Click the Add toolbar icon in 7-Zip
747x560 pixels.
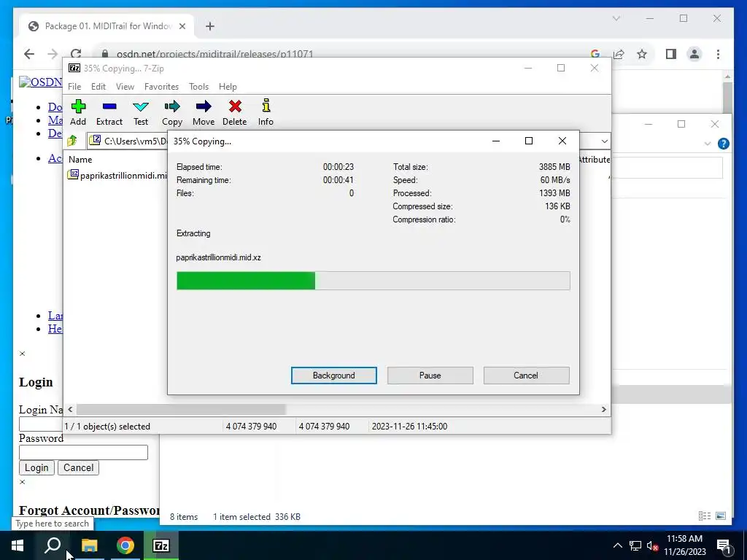point(78,112)
